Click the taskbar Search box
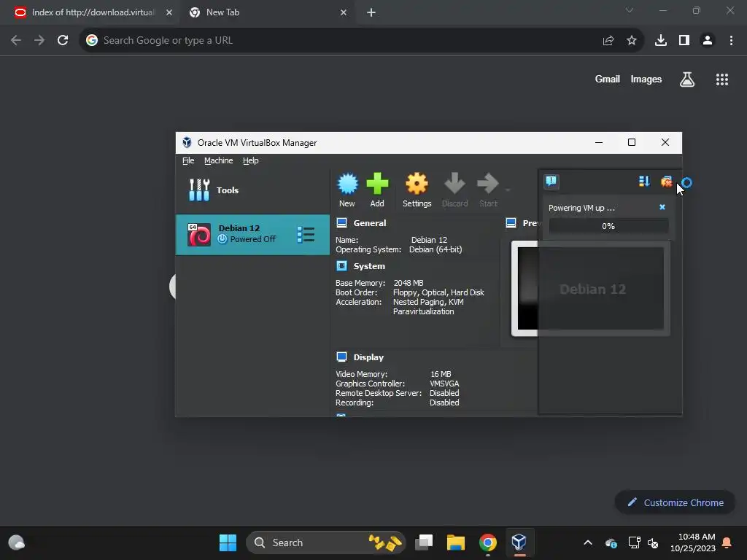The height and width of the screenshot is (560, 747). coord(326,542)
